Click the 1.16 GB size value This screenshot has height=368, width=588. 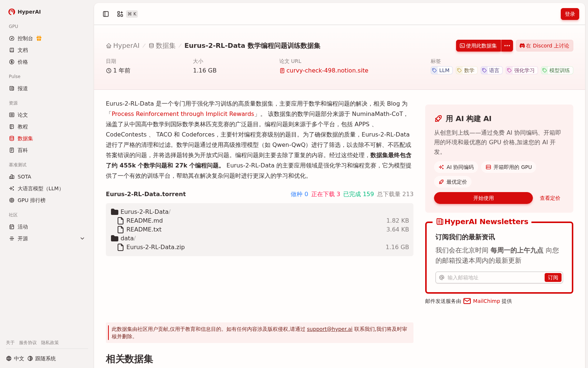[x=205, y=71]
